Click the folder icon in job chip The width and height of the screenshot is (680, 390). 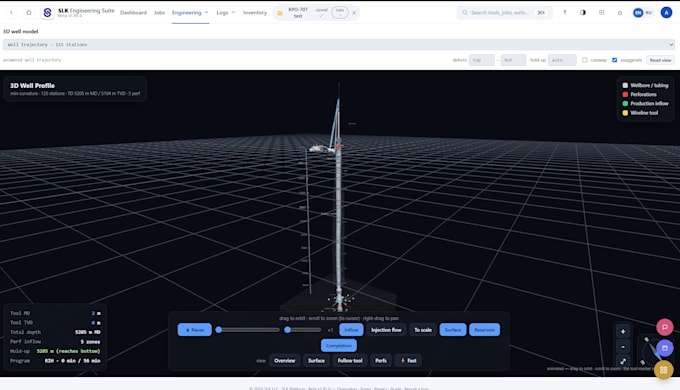click(280, 13)
